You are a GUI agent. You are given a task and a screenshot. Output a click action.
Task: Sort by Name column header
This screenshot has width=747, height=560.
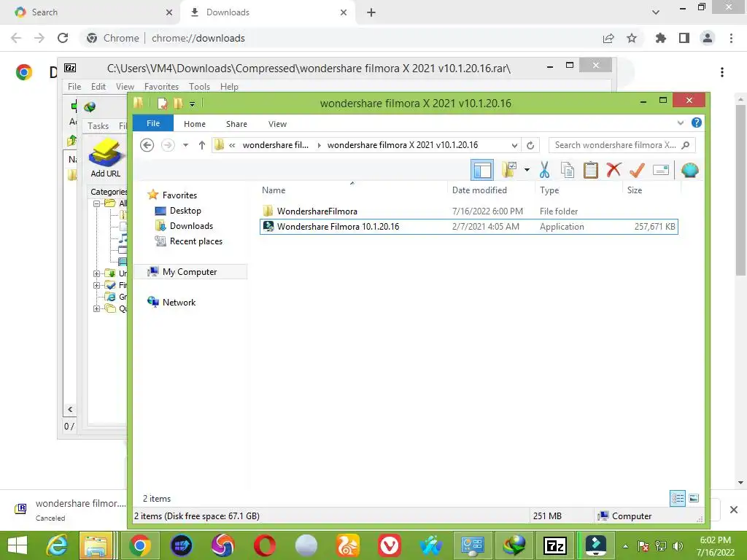coord(274,190)
